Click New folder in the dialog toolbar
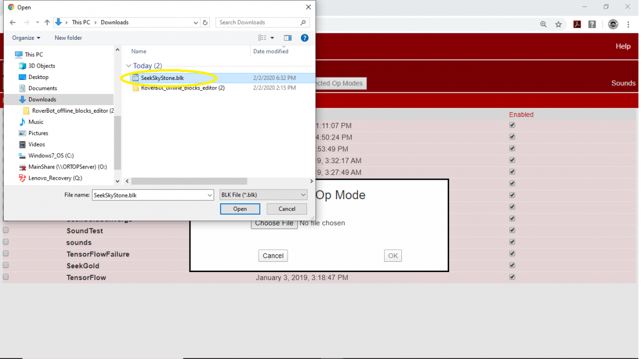The width and height of the screenshot is (644, 359). (68, 38)
